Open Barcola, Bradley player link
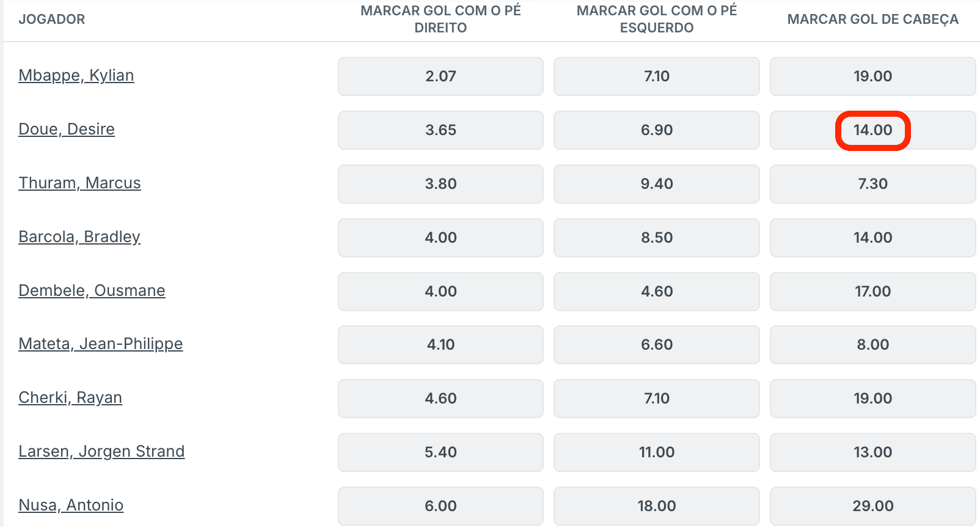This screenshot has height=527, width=980. [x=79, y=237]
